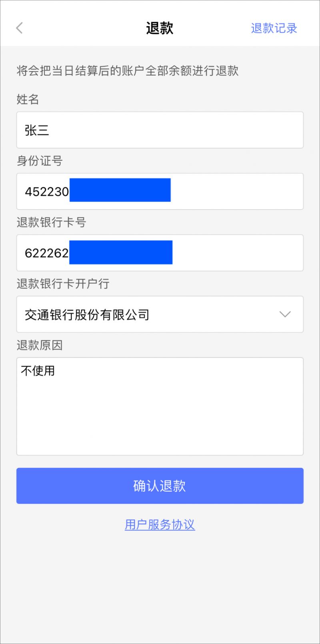This screenshot has height=644, width=320.
Task: Focus the 姓名 field containing 张三
Action: pos(160,130)
